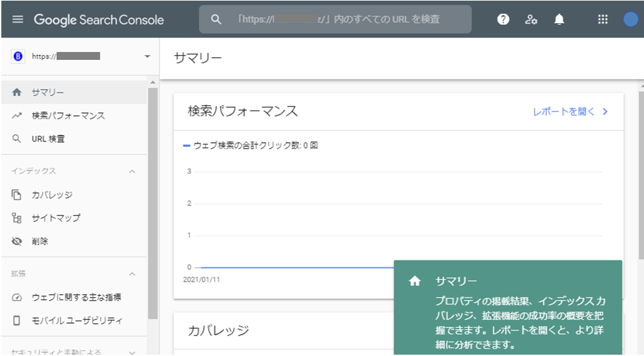Click the search magnifier icon in URL bar

(216, 19)
